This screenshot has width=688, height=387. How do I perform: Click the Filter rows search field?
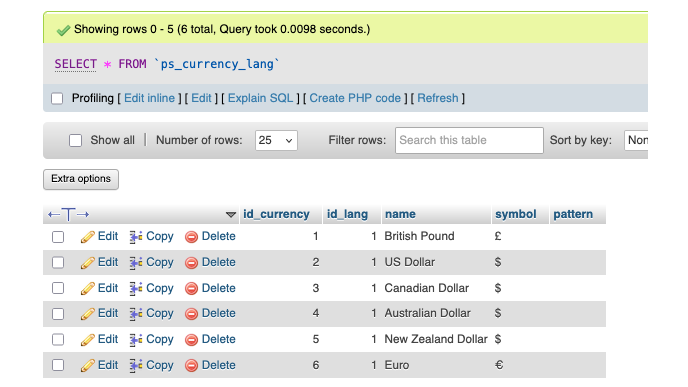tap(469, 140)
